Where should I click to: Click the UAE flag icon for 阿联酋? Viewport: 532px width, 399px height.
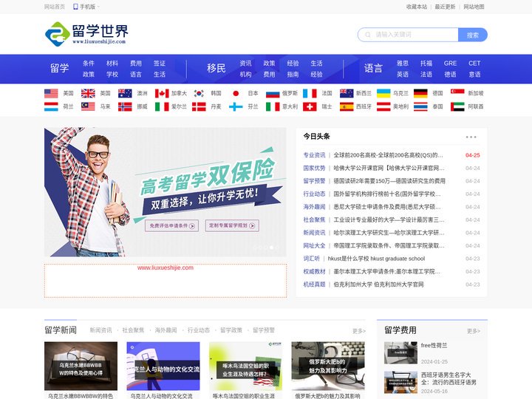coord(457,106)
